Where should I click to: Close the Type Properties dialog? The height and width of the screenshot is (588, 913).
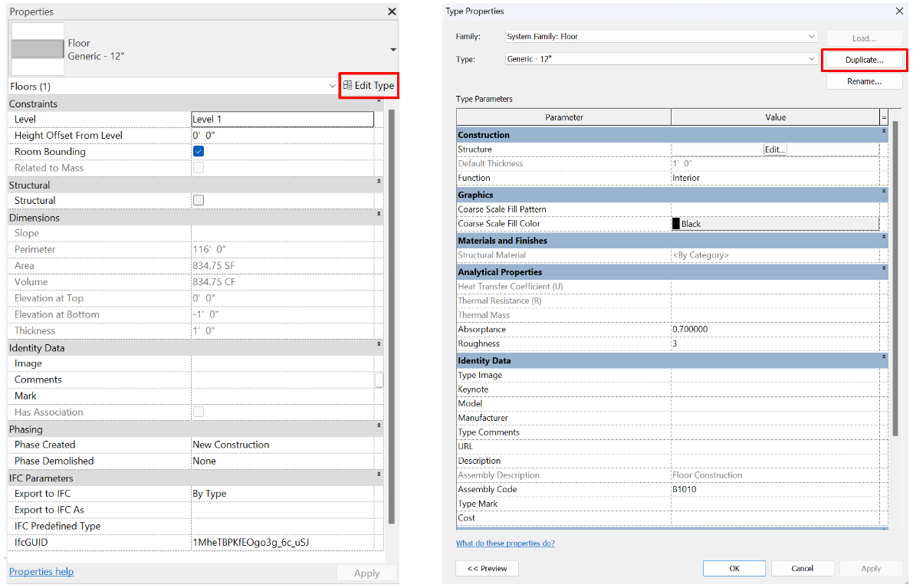click(900, 11)
